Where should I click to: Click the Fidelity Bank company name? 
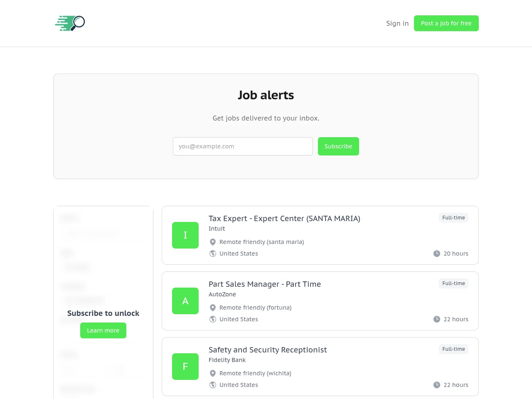[227, 360]
